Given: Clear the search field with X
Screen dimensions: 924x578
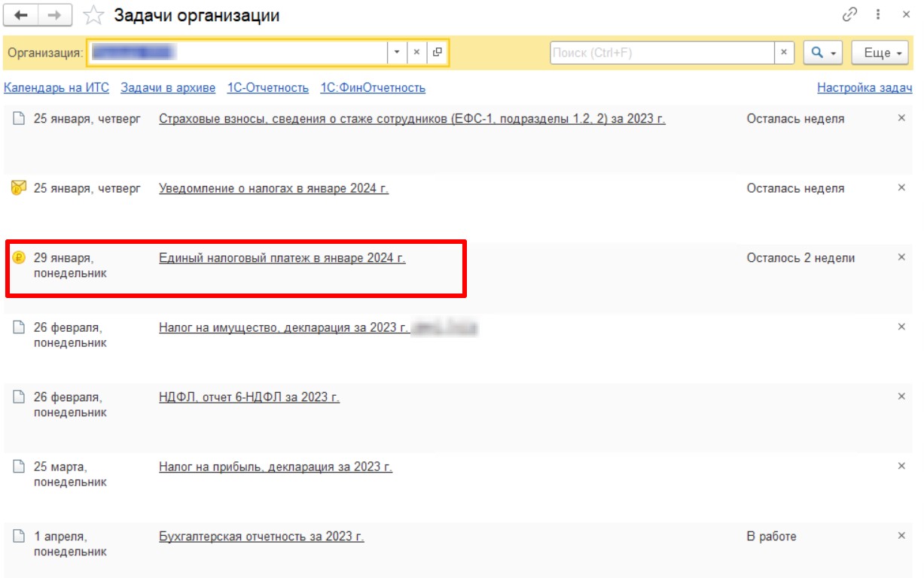Looking at the screenshot, I should click(x=784, y=53).
